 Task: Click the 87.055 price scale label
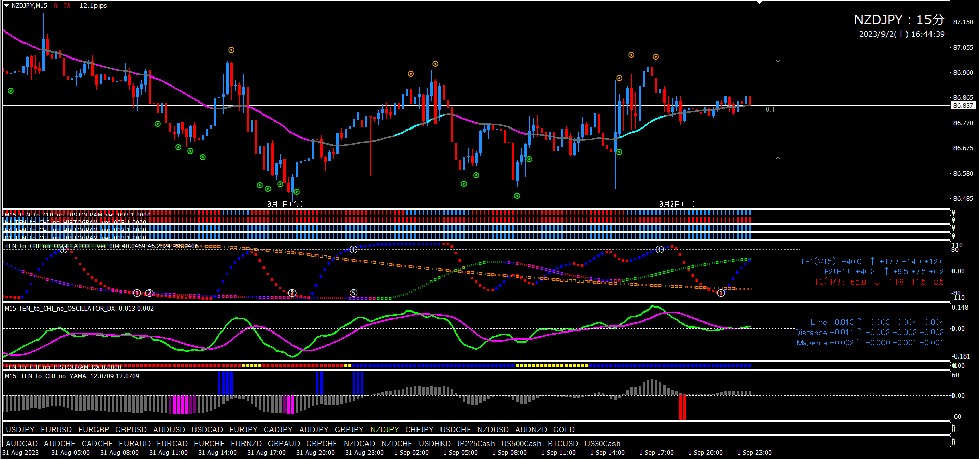point(963,47)
